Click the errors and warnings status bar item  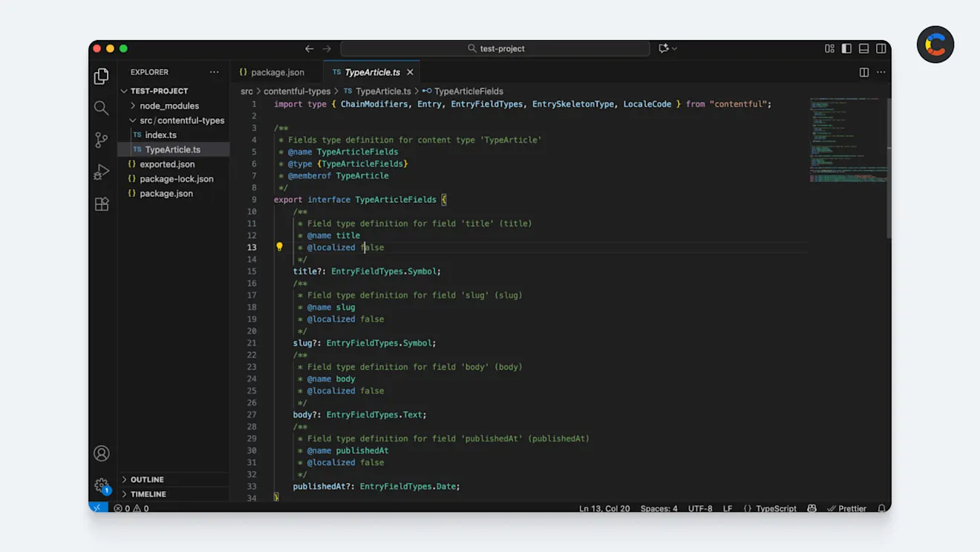pyautogui.click(x=130, y=508)
